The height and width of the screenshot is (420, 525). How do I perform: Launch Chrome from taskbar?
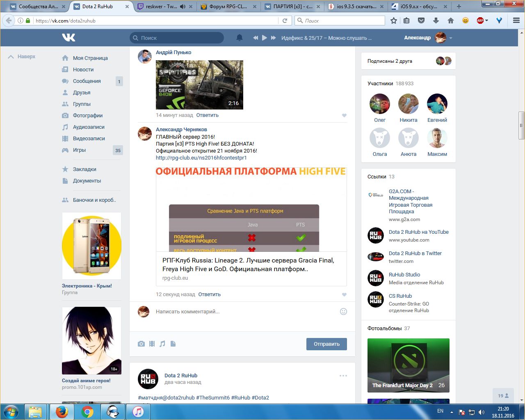coord(87,411)
